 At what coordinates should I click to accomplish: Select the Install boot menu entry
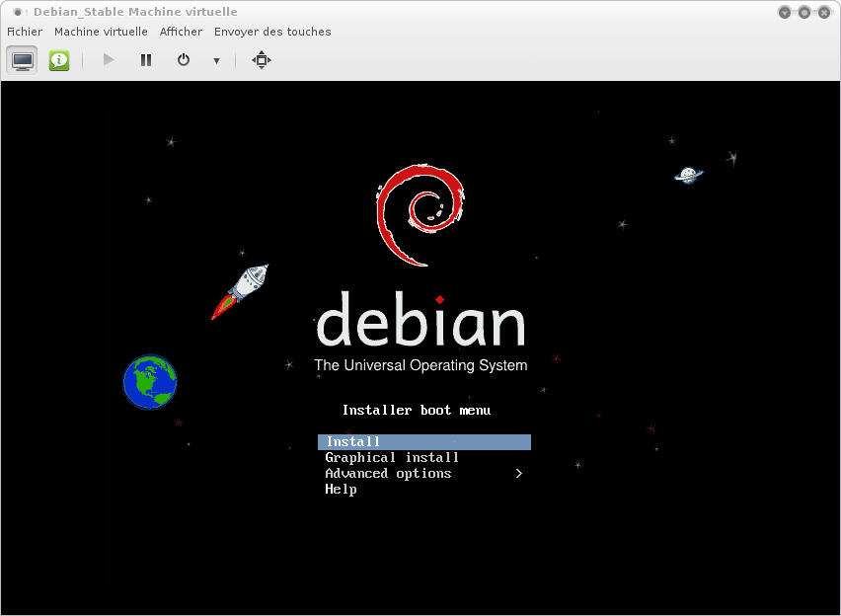click(423, 442)
